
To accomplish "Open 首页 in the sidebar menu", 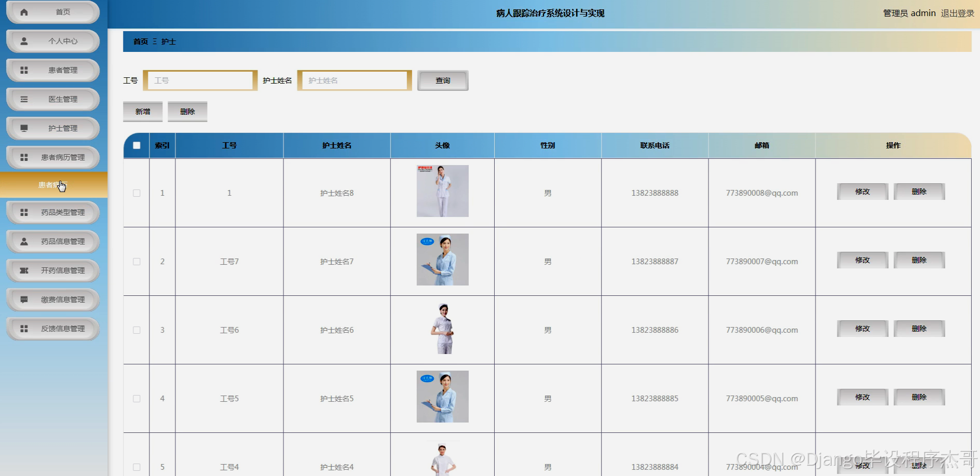I will click(x=53, y=12).
